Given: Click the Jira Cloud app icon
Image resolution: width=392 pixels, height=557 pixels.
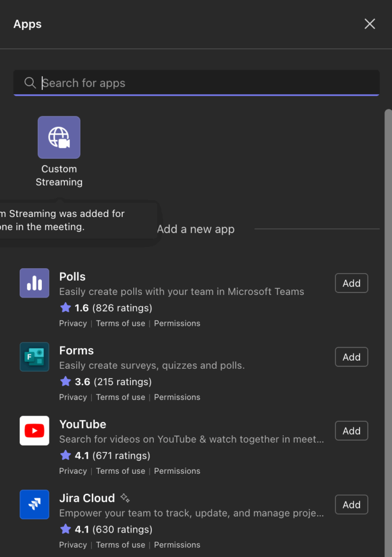Looking at the screenshot, I should tap(34, 505).
